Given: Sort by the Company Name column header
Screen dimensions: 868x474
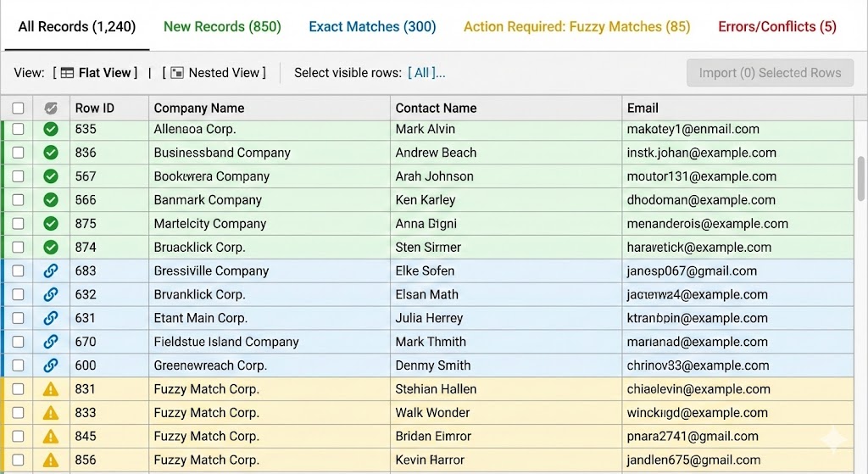Looking at the screenshot, I should coord(199,108).
